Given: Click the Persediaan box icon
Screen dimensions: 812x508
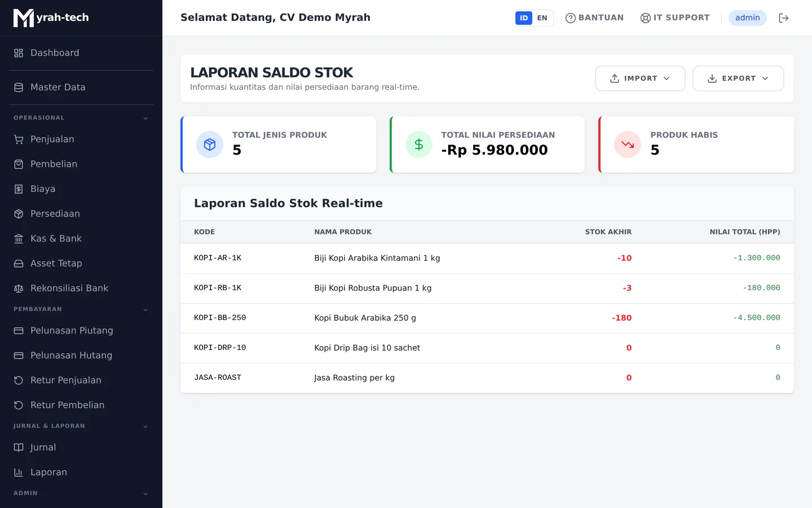Looking at the screenshot, I should pyautogui.click(x=19, y=214).
